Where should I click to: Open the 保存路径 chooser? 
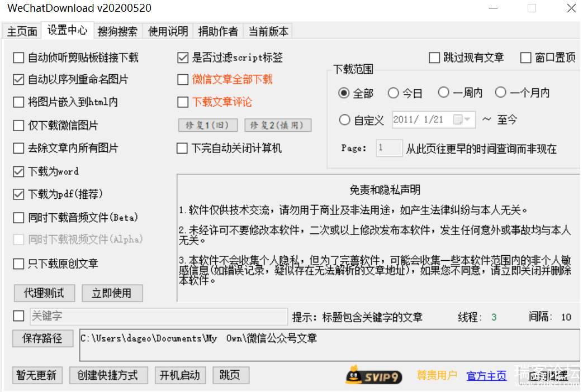(42, 338)
